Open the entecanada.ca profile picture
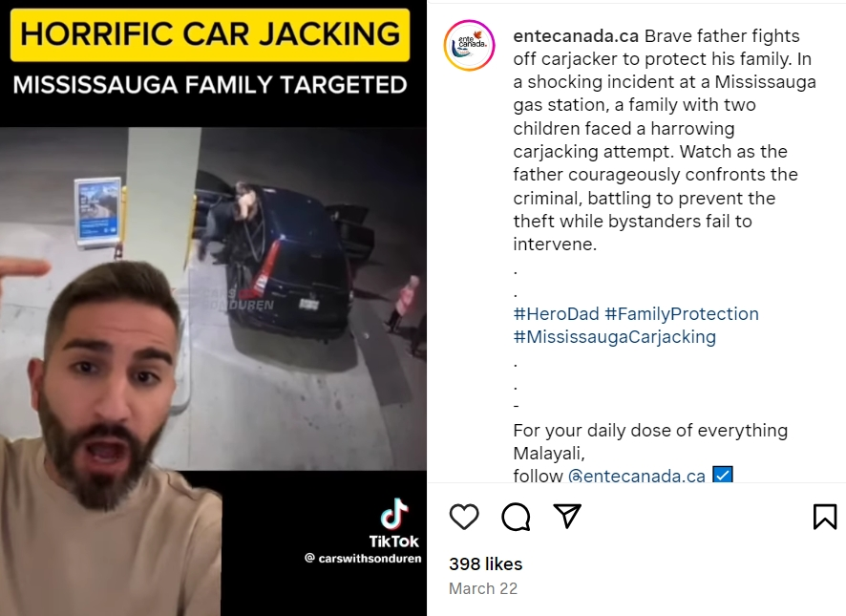The width and height of the screenshot is (846, 616). (x=470, y=45)
